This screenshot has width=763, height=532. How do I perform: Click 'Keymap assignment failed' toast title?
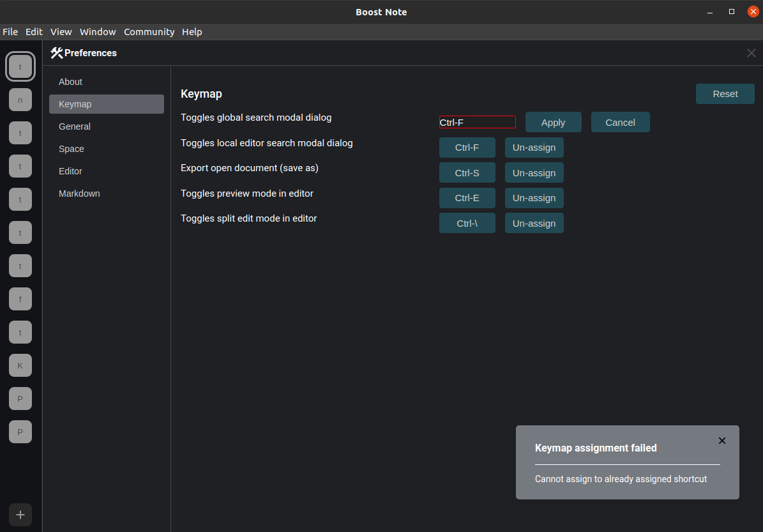click(x=596, y=448)
